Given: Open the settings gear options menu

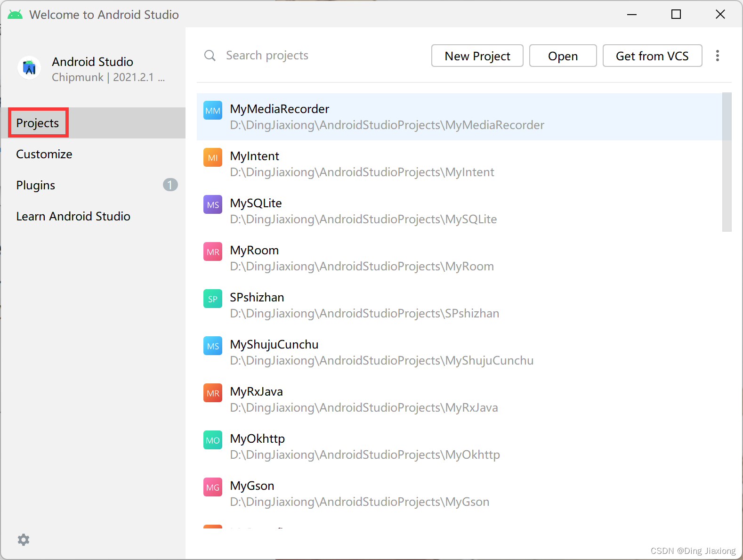Looking at the screenshot, I should click(24, 540).
